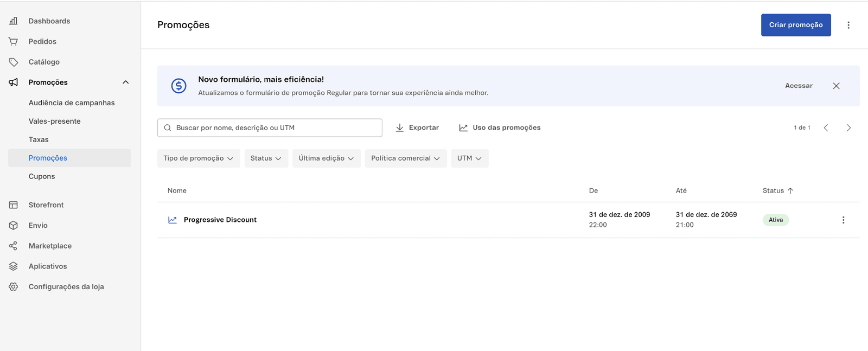Click the download arrow icon beside Exportar
868x351 pixels.
click(x=400, y=128)
